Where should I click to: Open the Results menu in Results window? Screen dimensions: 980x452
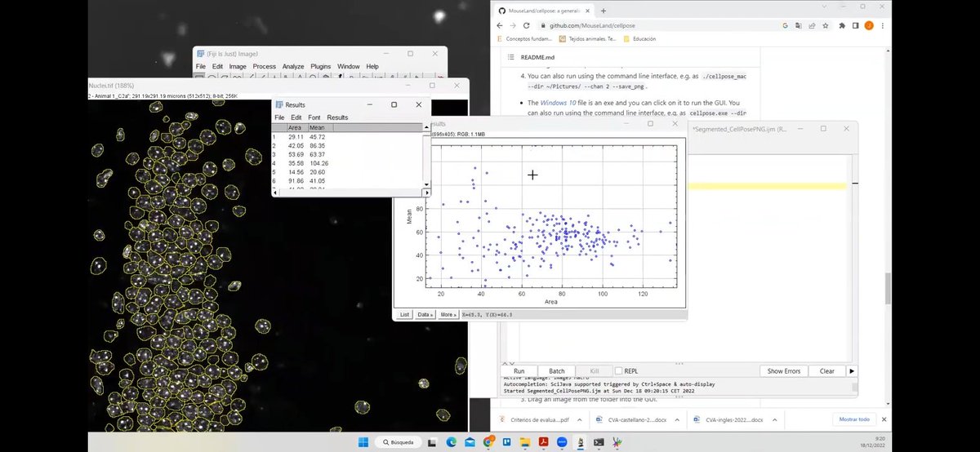337,117
